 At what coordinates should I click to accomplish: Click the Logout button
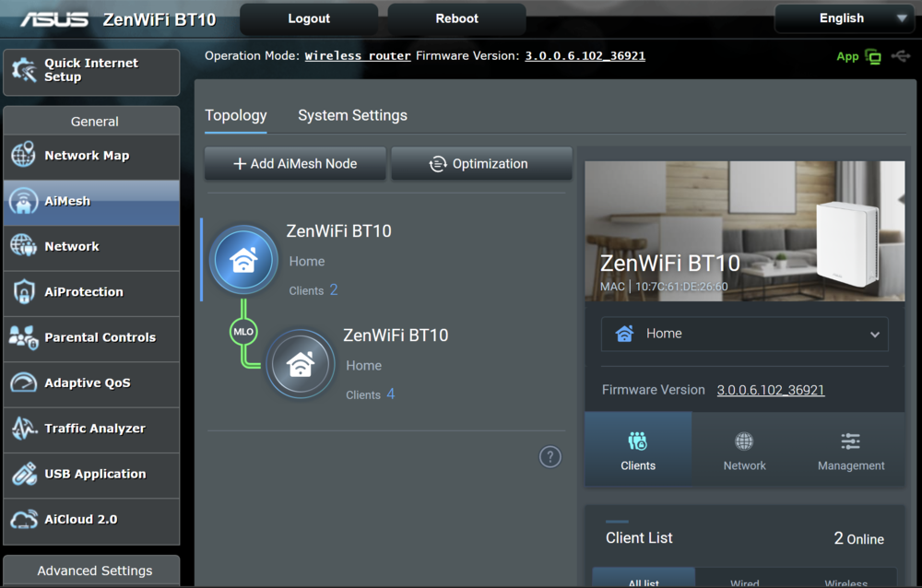pyautogui.click(x=309, y=18)
